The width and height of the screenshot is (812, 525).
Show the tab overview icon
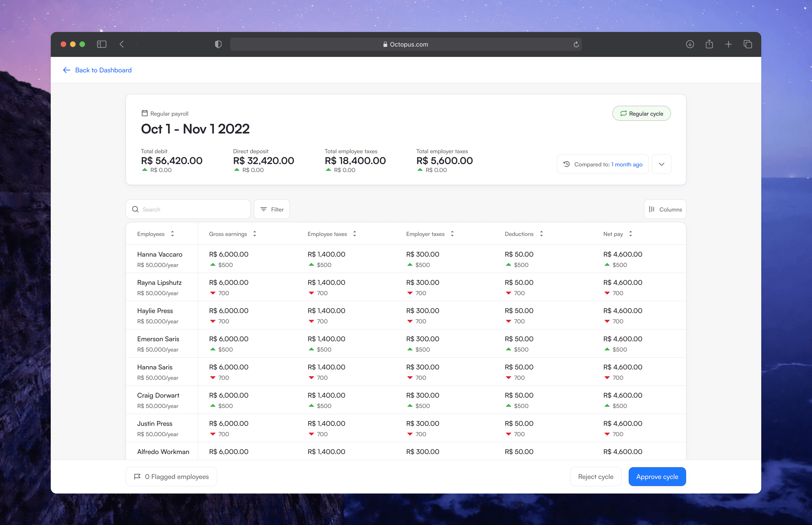tap(748, 44)
